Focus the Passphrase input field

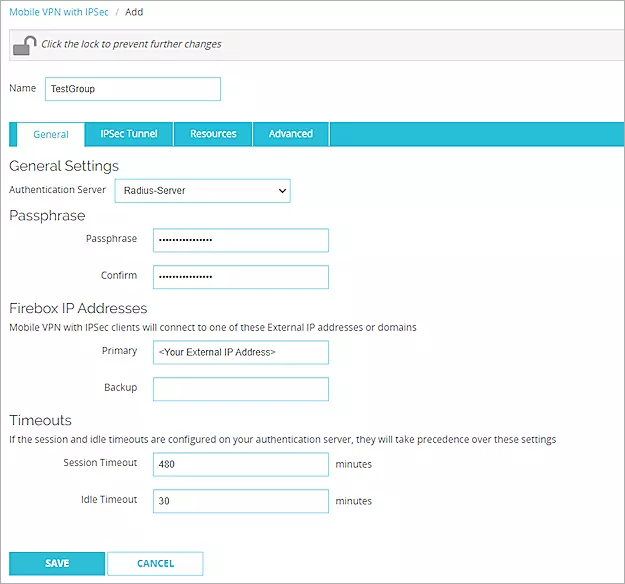(x=241, y=240)
